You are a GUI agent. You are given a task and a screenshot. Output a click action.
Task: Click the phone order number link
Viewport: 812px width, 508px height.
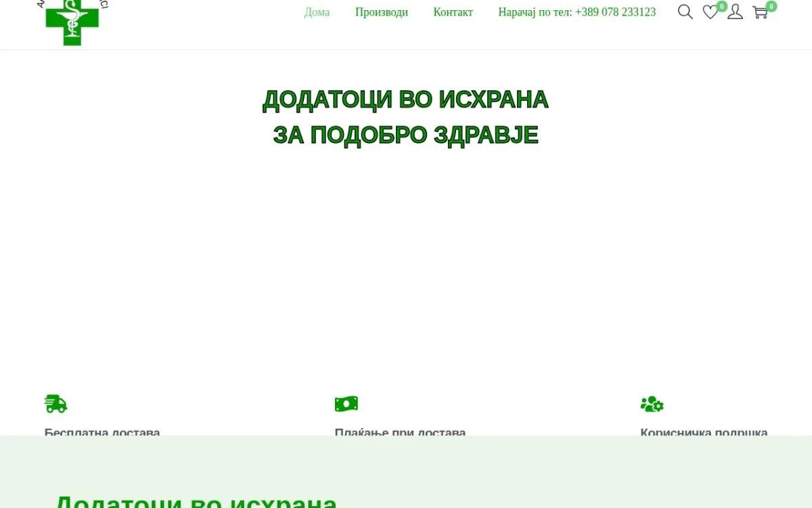point(577,12)
